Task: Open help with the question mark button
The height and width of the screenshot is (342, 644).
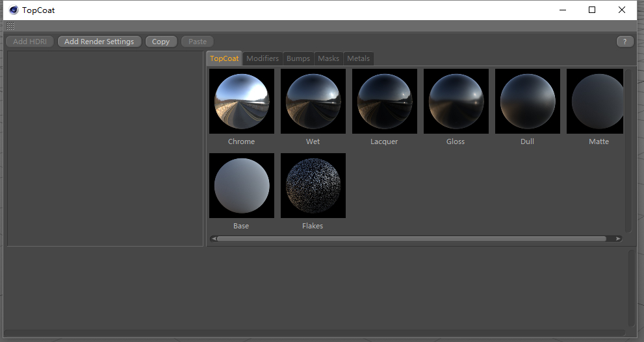Action: [x=625, y=42]
